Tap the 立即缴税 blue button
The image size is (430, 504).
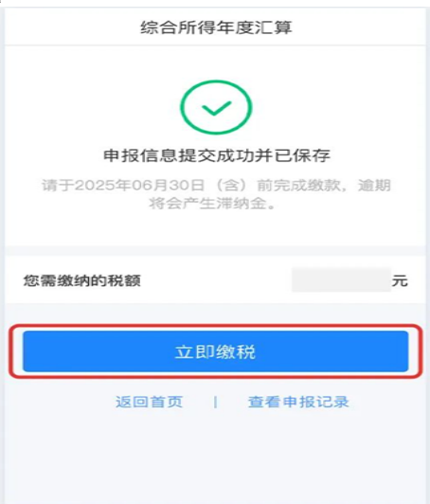tap(216, 351)
